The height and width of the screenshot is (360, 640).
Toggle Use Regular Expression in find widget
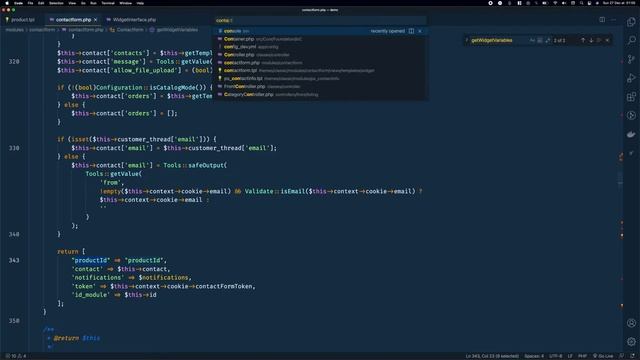547,40
